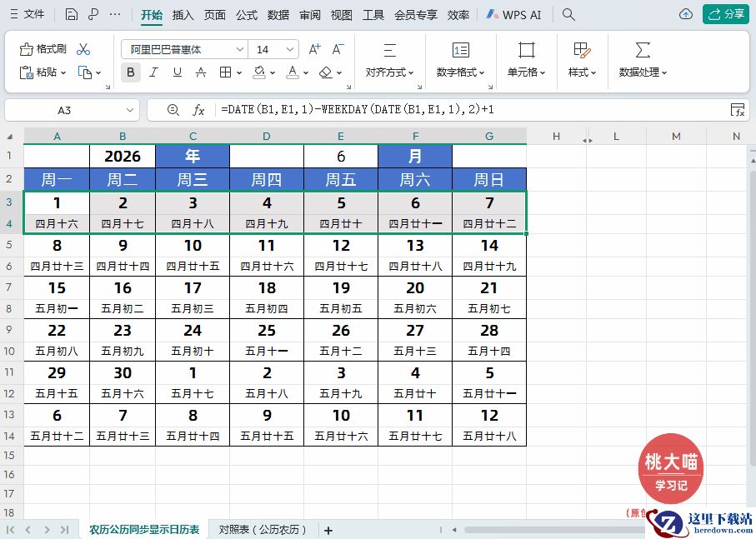Click the select-all corner triangle
756x539 pixels.
pyautogui.click(x=11, y=137)
